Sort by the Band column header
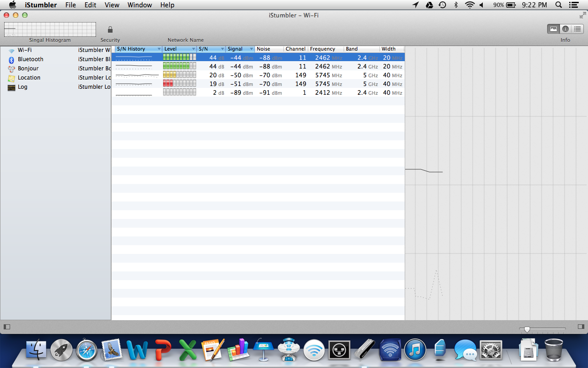Image resolution: width=588 pixels, height=368 pixels. pyautogui.click(x=362, y=49)
